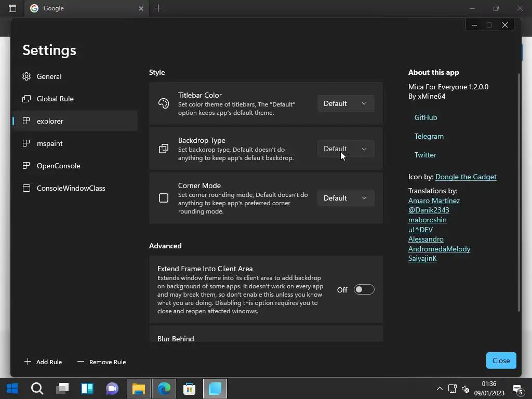Screen dimensions: 532x399
Task: Click the Corner Mode square icon
Action: pyautogui.click(x=164, y=198)
